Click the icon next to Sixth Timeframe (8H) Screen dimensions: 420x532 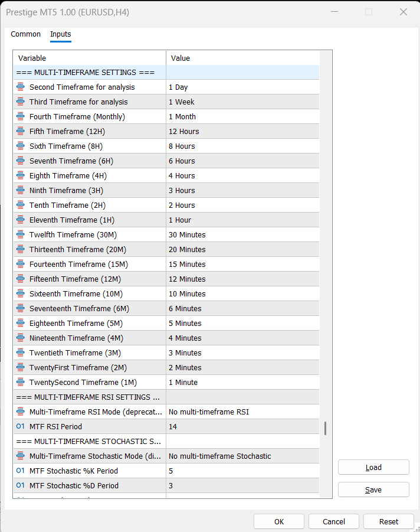[20, 146]
